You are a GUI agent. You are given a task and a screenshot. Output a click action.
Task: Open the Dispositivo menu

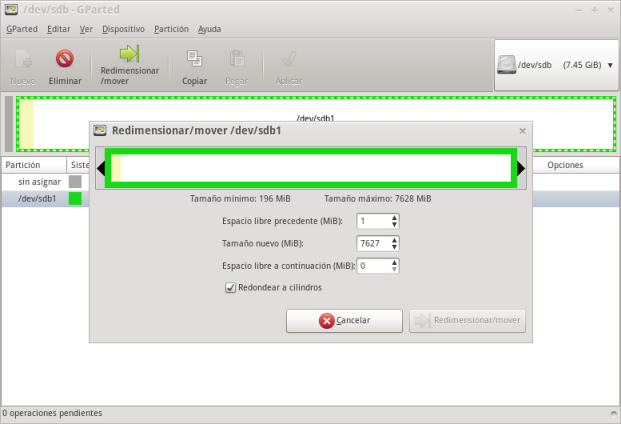point(123,29)
